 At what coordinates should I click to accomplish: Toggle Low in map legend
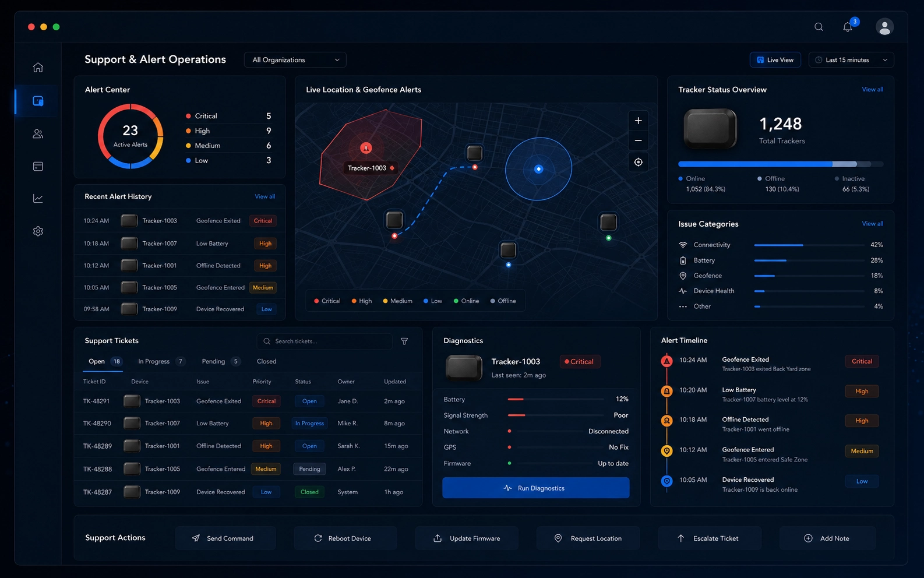click(x=433, y=301)
